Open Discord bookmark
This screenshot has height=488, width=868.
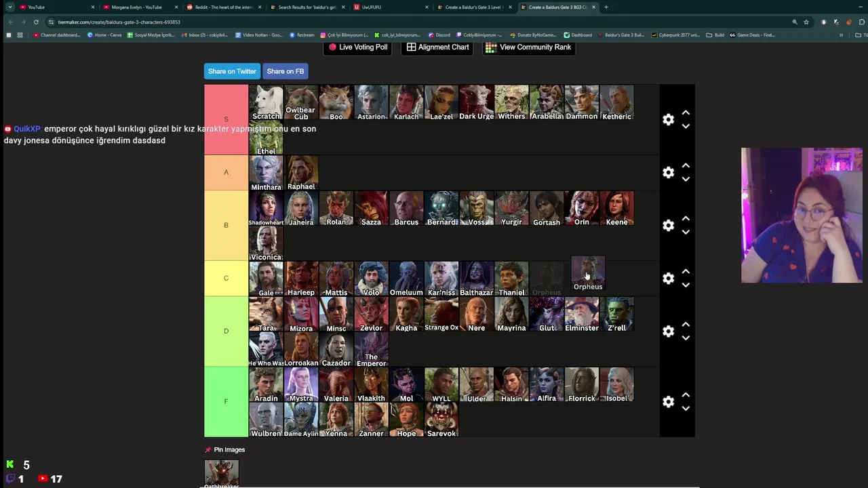[x=439, y=35]
